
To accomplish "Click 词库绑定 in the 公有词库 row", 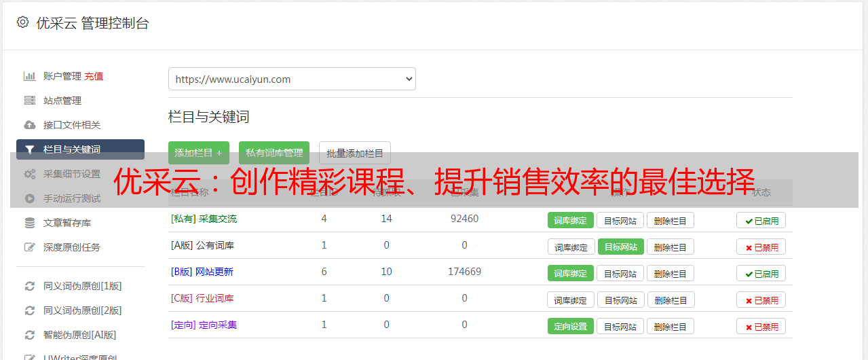I will pyautogui.click(x=571, y=247).
